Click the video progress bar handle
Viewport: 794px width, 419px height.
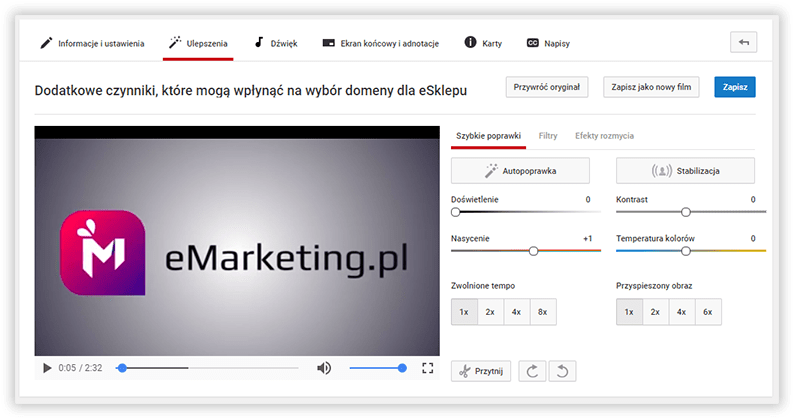click(x=122, y=368)
